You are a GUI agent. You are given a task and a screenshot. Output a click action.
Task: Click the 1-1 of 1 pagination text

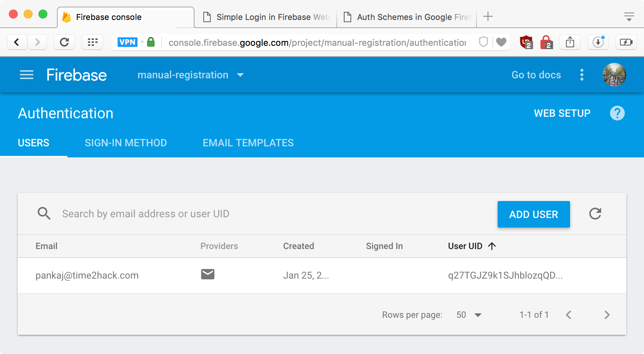[534, 315]
